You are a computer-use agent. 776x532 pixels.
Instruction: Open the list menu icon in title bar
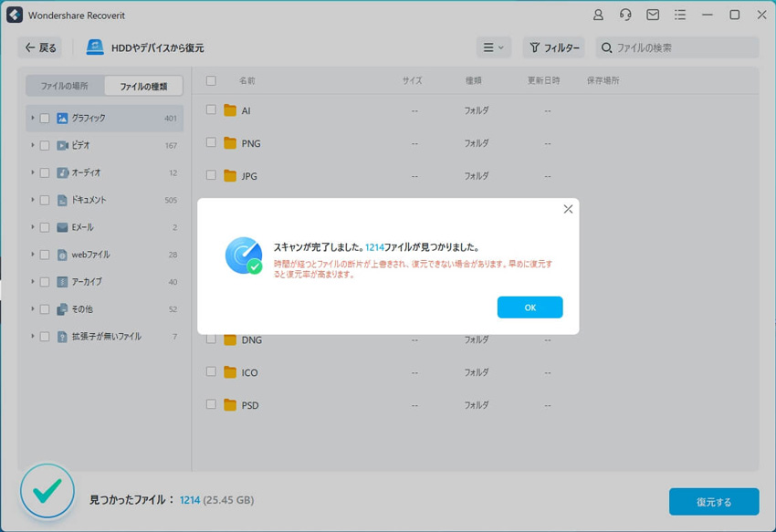tap(680, 16)
